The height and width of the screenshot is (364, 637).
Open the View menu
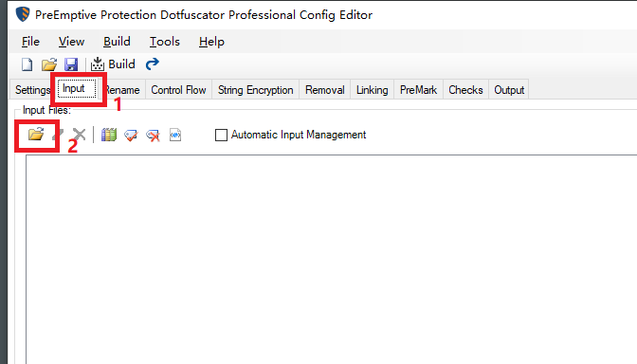tap(71, 42)
